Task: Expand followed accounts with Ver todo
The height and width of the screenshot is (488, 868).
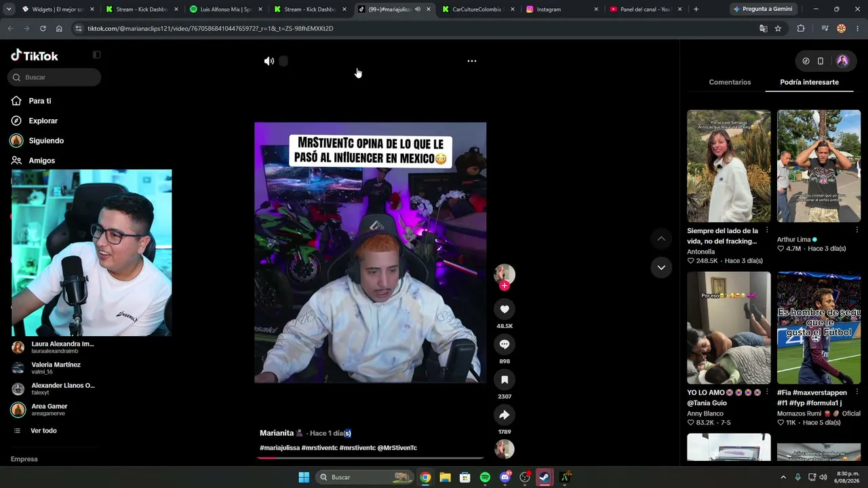Action: point(43,430)
